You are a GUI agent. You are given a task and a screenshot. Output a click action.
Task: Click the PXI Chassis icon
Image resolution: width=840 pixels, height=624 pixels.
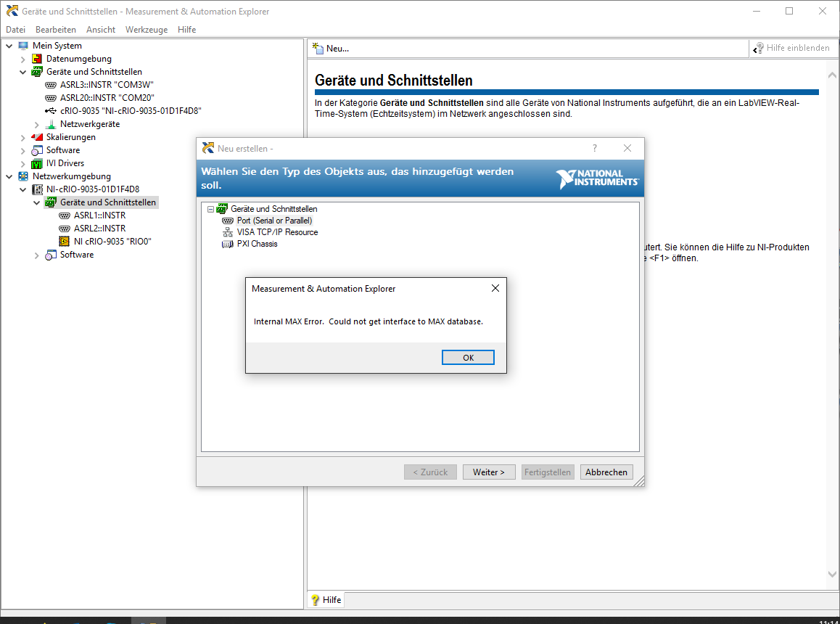tap(228, 244)
